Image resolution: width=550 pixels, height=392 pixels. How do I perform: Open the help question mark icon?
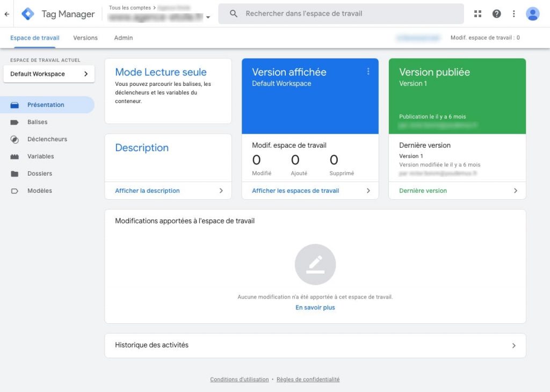pos(496,14)
